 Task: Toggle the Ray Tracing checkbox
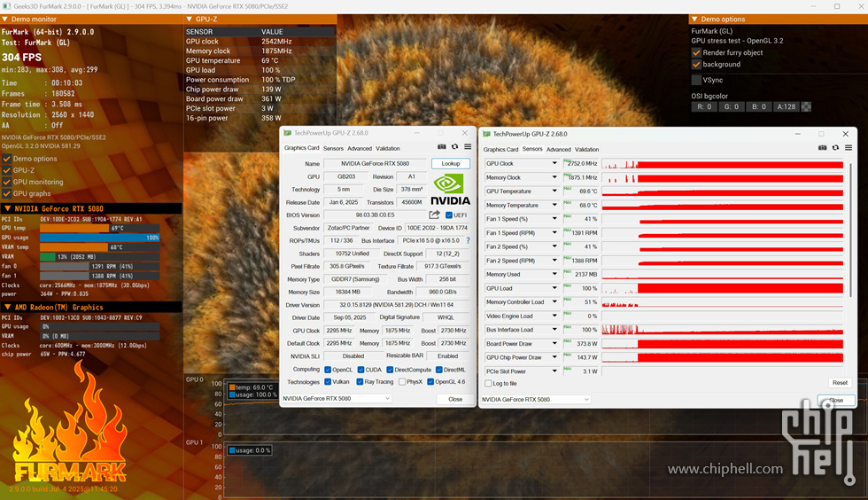click(360, 382)
